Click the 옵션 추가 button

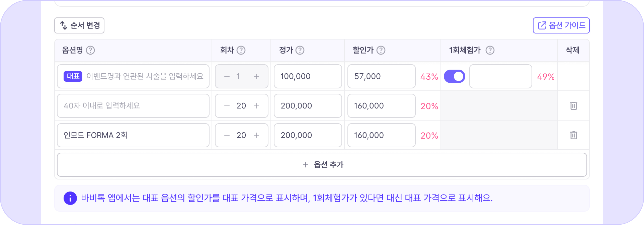322,165
